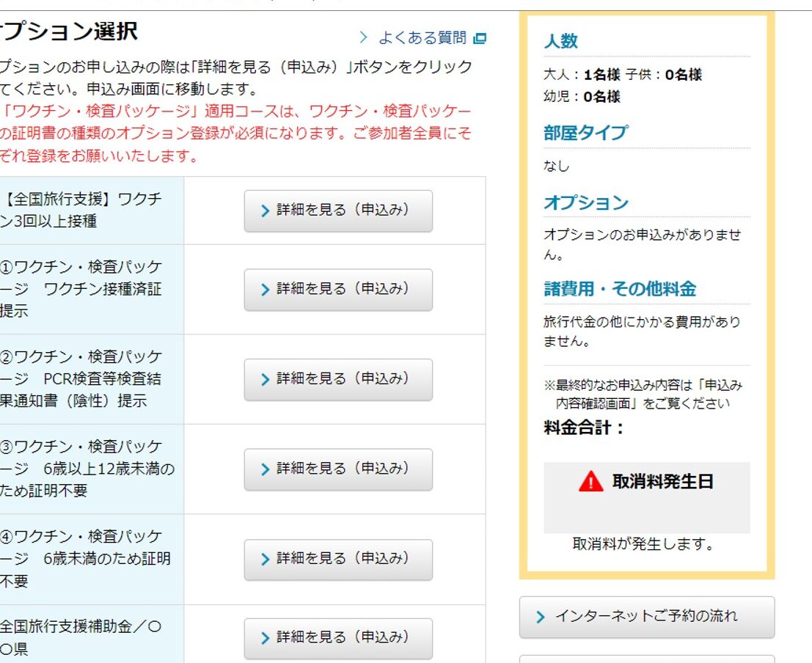Viewport: 812px width, 663px height.
Task: Open the よくある質問 link
Action: (423, 38)
